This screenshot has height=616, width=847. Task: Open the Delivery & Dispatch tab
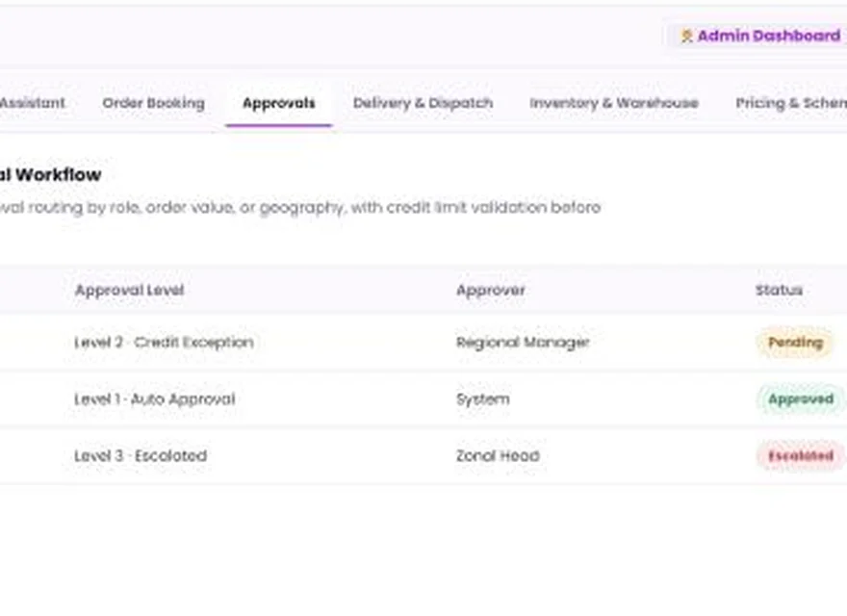[423, 103]
